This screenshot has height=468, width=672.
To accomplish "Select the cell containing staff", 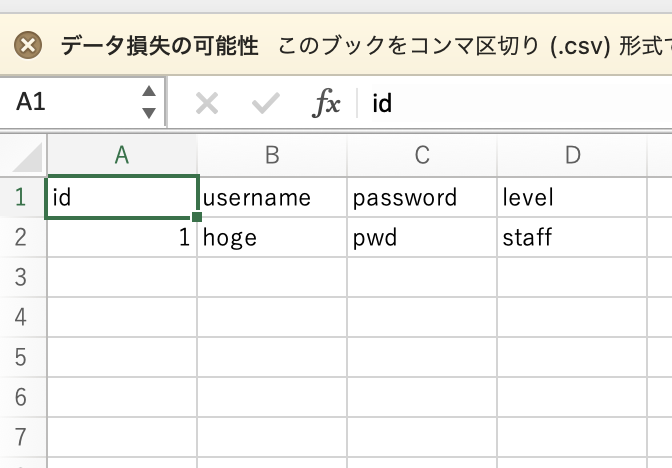I will tap(572, 237).
